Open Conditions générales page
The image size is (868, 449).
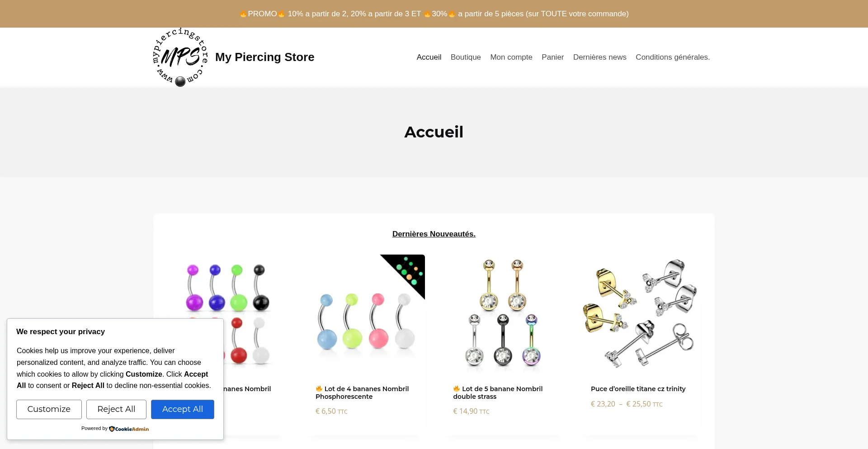(x=672, y=57)
